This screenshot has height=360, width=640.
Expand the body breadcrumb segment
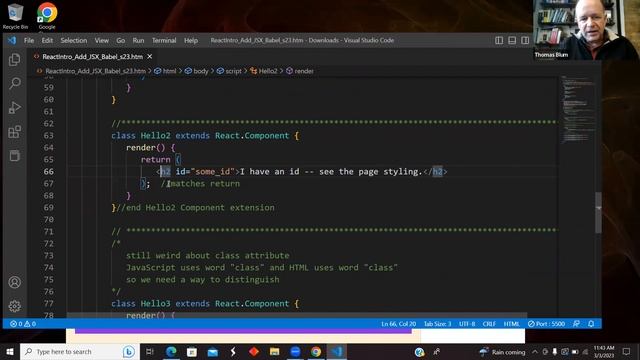coord(197,71)
